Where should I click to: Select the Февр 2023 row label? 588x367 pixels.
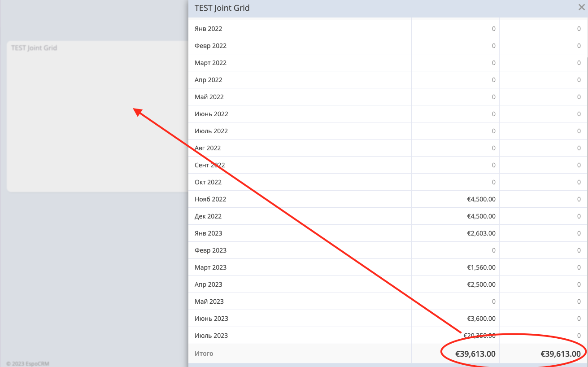[210, 250]
